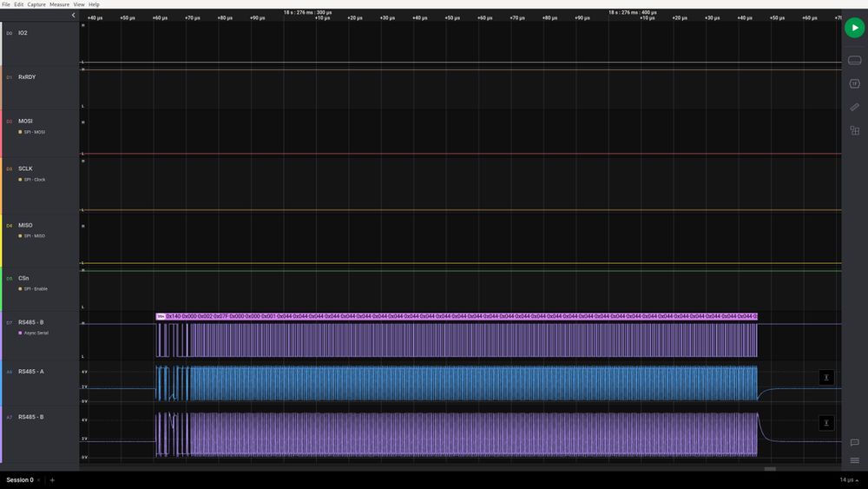Start capture with the green play button
The image size is (868, 489).
[x=854, y=28]
